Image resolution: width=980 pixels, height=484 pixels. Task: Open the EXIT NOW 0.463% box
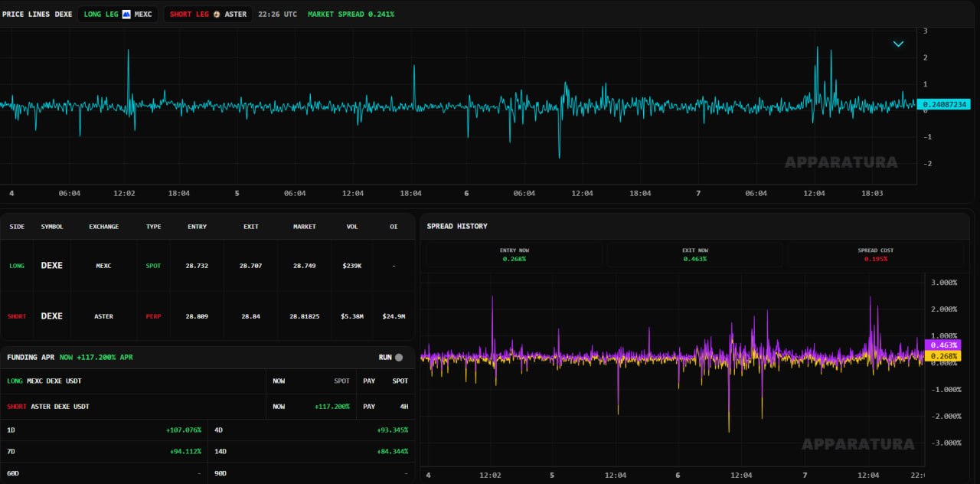coord(695,255)
